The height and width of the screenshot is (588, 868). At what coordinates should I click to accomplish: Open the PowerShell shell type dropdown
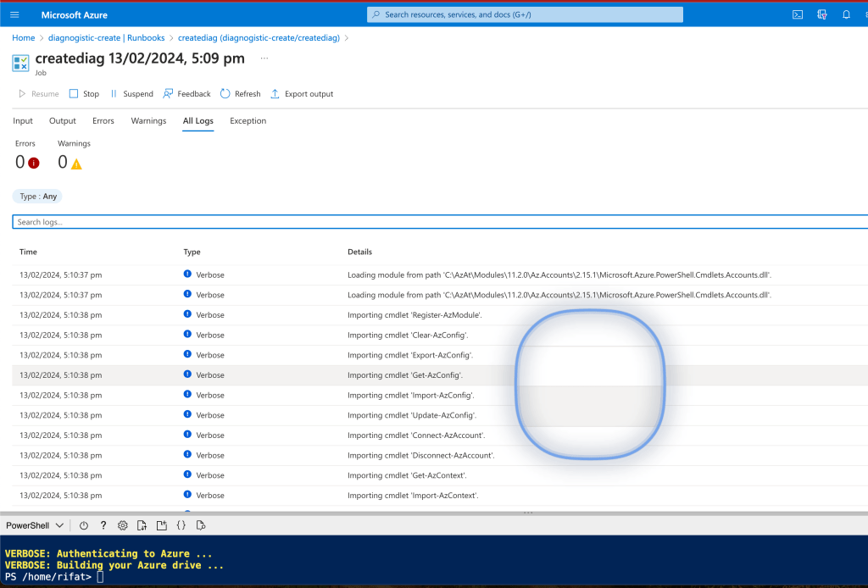click(x=34, y=525)
